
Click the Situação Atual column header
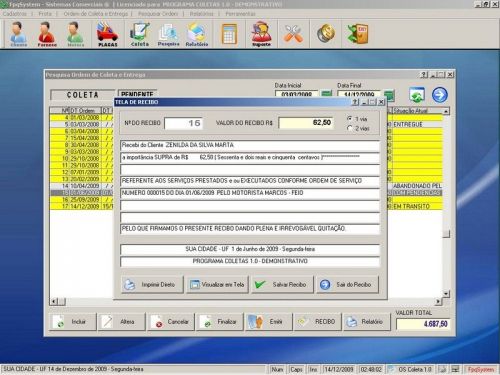417,111
